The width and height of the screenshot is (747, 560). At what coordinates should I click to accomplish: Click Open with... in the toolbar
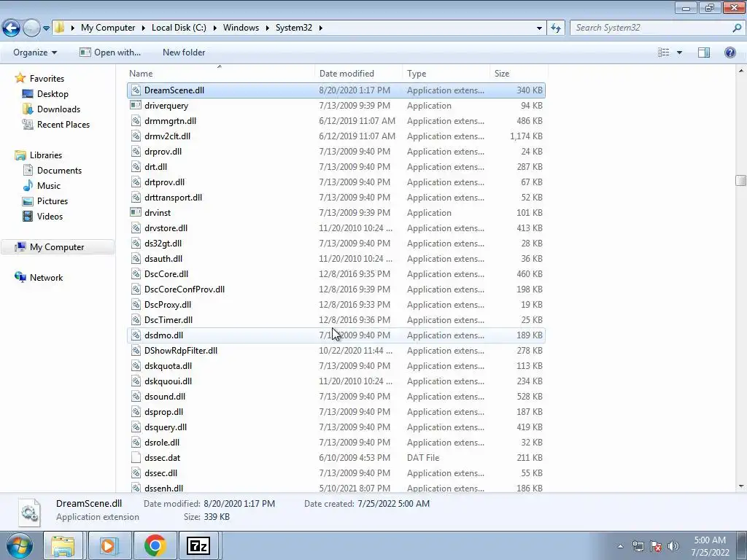[x=110, y=52]
